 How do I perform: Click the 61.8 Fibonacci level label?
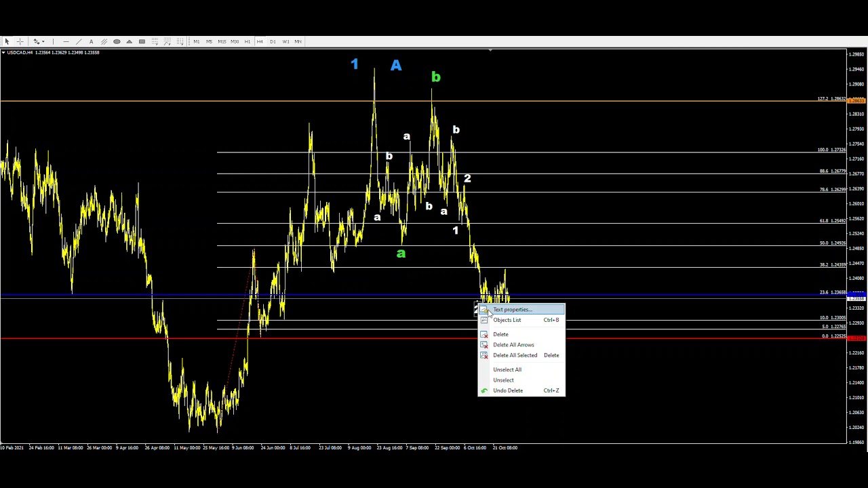tap(832, 221)
